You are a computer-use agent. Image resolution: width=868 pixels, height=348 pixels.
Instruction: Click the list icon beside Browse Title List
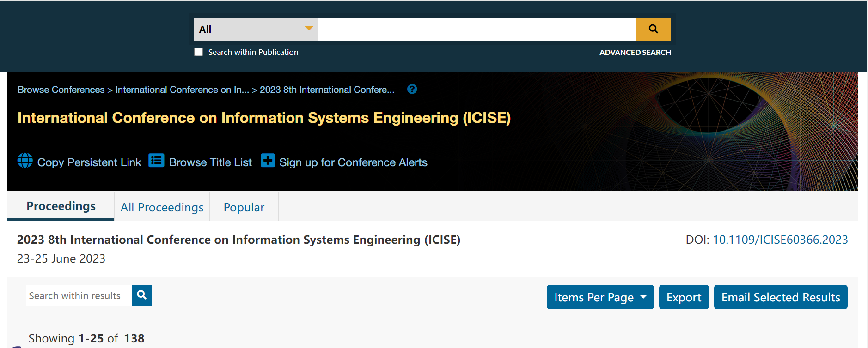[156, 161]
